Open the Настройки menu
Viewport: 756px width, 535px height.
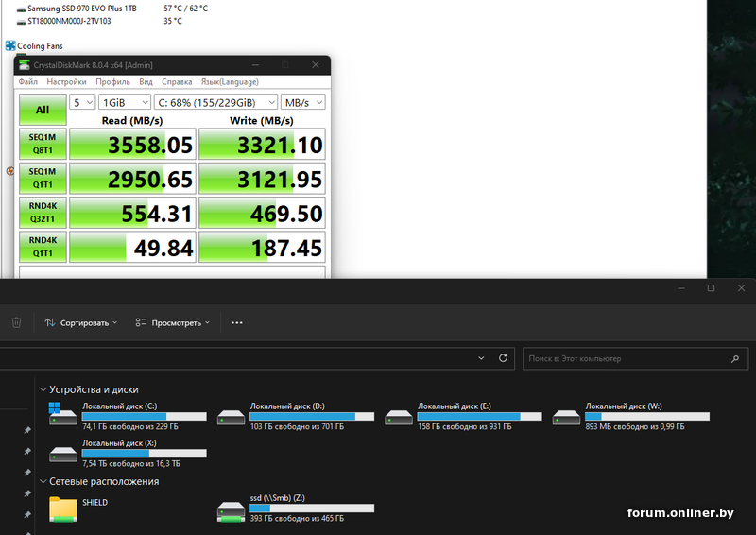pos(66,82)
